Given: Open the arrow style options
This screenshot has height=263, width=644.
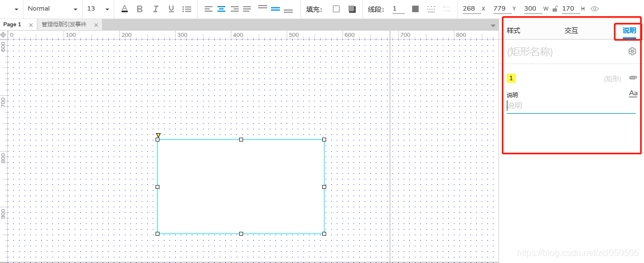Looking at the screenshot, I should click(447, 8).
